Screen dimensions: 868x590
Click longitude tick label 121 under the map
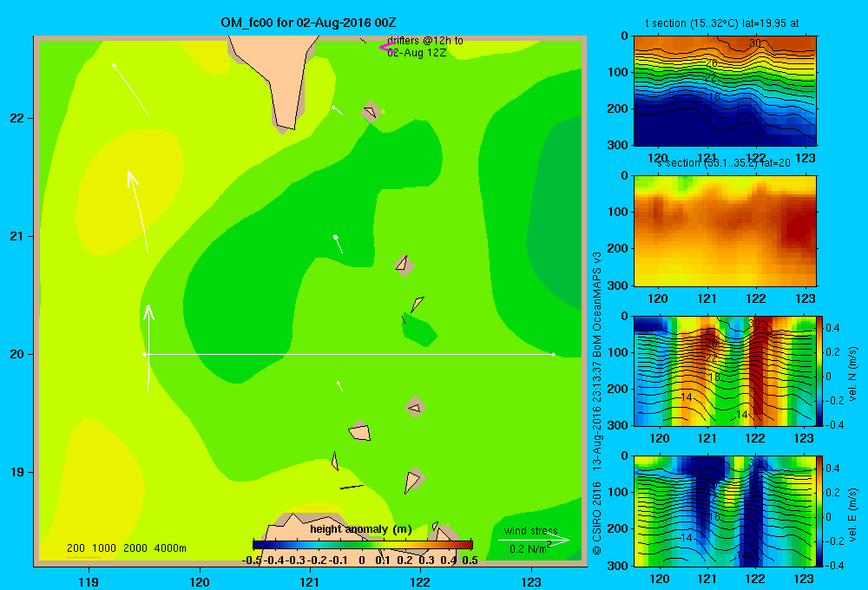(310, 581)
